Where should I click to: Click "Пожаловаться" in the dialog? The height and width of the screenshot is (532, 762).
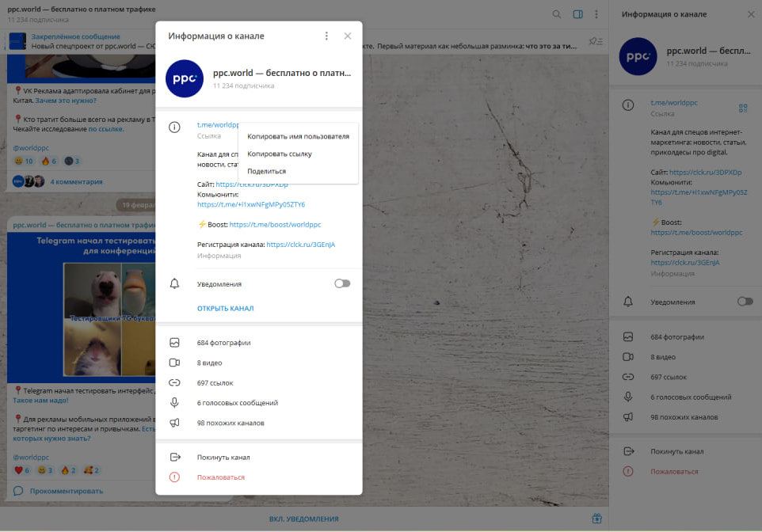[220, 477]
